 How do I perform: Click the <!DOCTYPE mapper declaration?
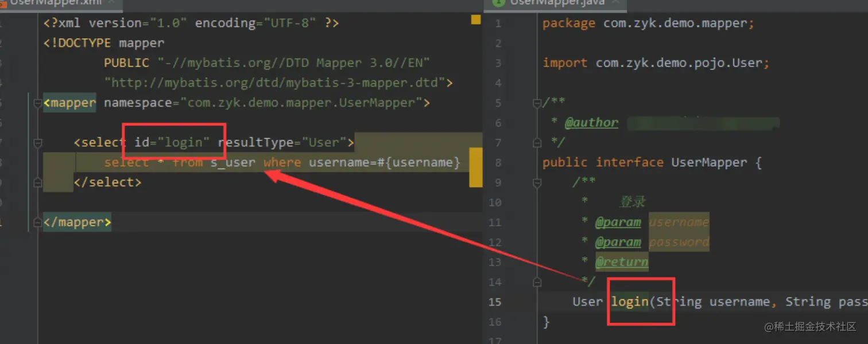103,43
